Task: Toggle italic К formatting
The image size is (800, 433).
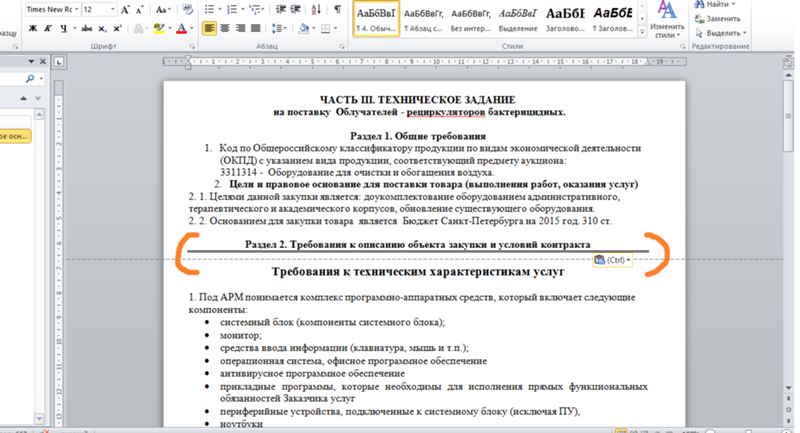Action: pos(48,29)
